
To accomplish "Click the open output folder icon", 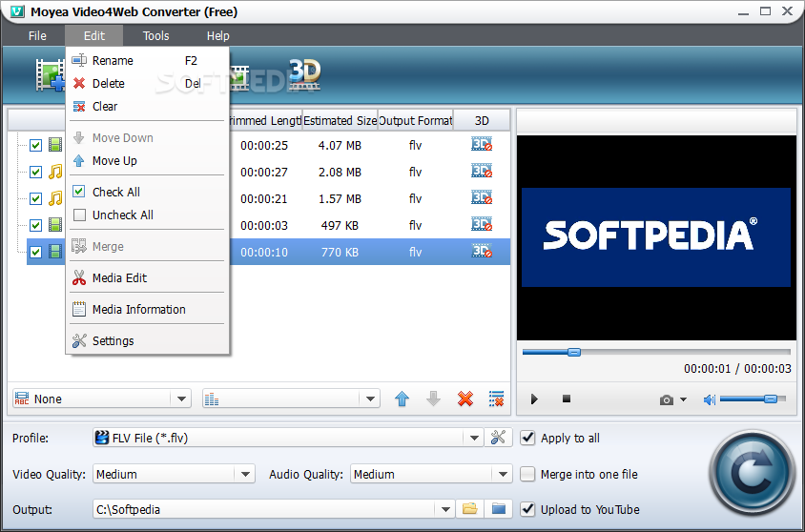I will (x=470, y=509).
